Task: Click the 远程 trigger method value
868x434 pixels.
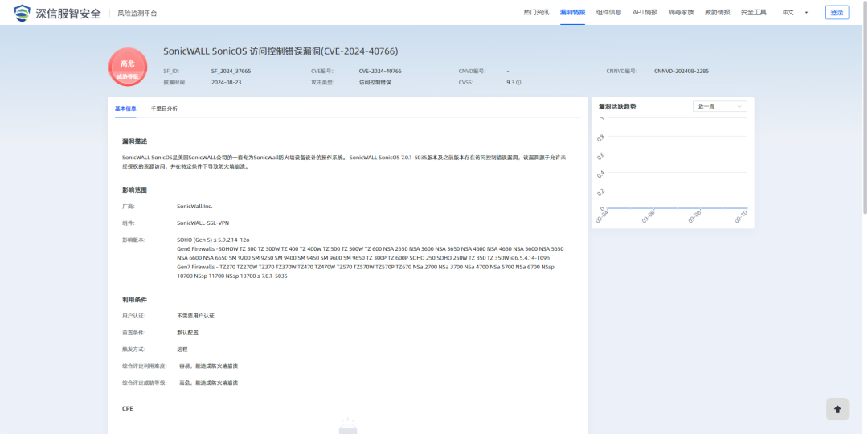Action: tap(182, 350)
